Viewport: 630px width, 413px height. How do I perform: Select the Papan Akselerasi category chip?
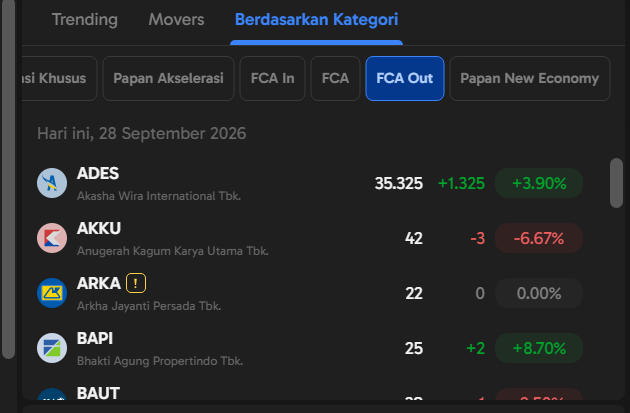[x=168, y=78]
